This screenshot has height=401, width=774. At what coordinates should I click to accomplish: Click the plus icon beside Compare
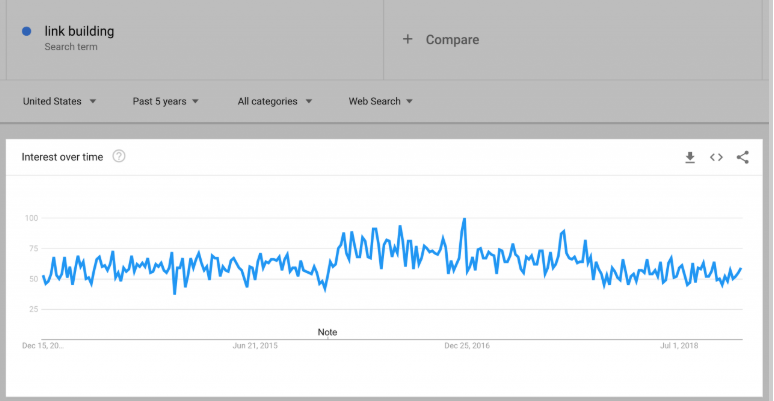[x=407, y=40]
